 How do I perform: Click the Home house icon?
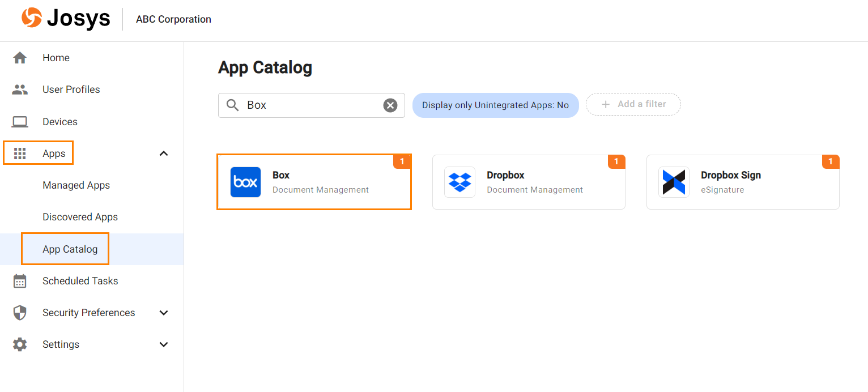[x=20, y=58]
